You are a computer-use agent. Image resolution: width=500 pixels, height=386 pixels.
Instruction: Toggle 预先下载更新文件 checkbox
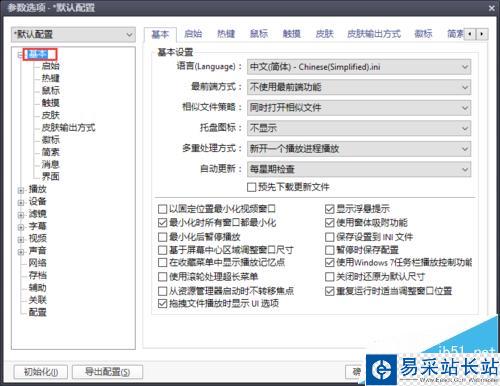click(252, 187)
